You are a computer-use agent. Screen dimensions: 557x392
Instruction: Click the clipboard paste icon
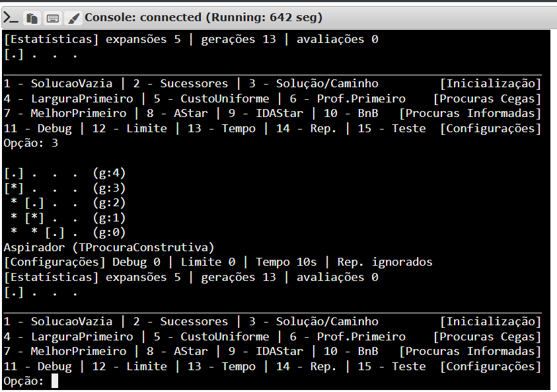[x=31, y=18]
